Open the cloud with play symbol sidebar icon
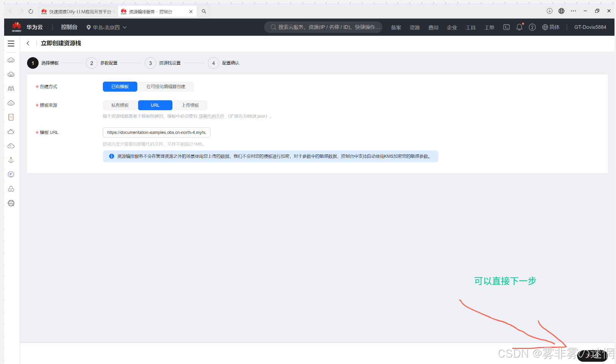Image resolution: width=616 pixels, height=364 pixels. [11, 146]
